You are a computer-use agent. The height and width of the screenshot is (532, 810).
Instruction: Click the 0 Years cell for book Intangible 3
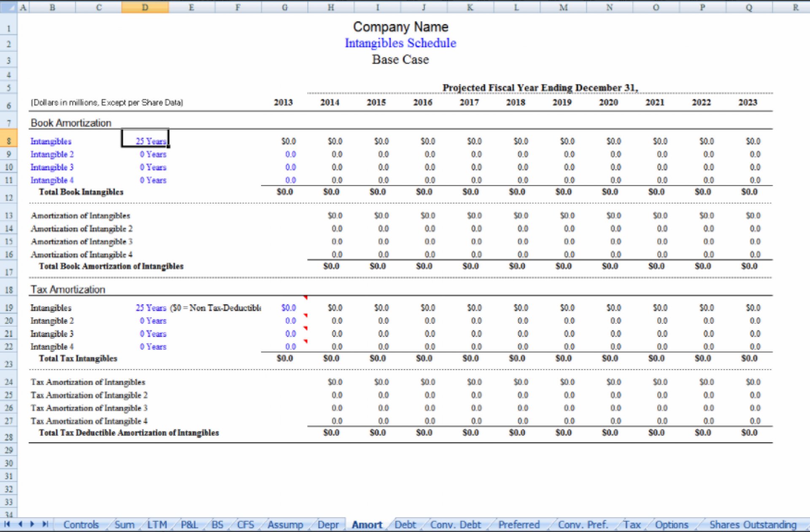pos(145,167)
